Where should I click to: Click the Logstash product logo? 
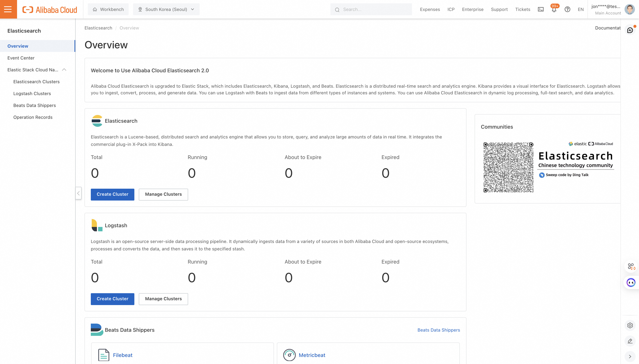[x=97, y=226]
